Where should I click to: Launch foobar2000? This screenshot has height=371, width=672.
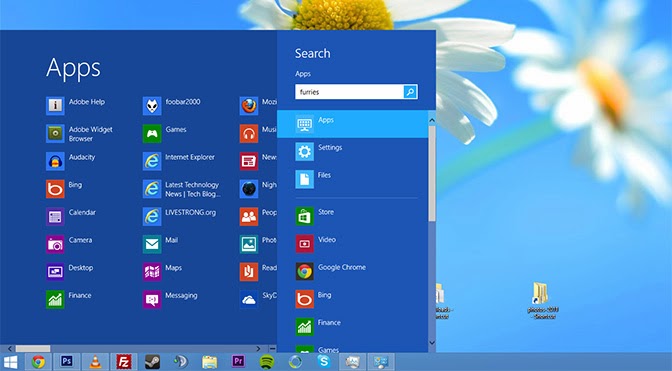pyautogui.click(x=172, y=106)
